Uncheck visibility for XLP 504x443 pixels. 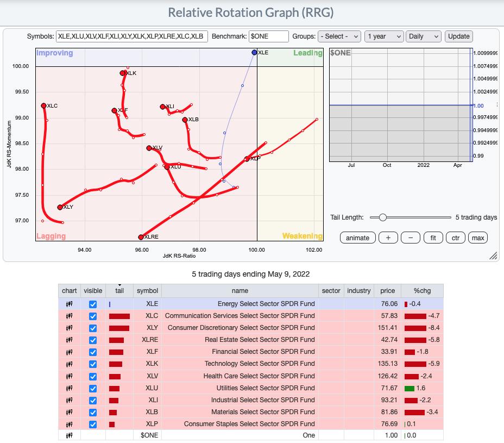(93, 425)
